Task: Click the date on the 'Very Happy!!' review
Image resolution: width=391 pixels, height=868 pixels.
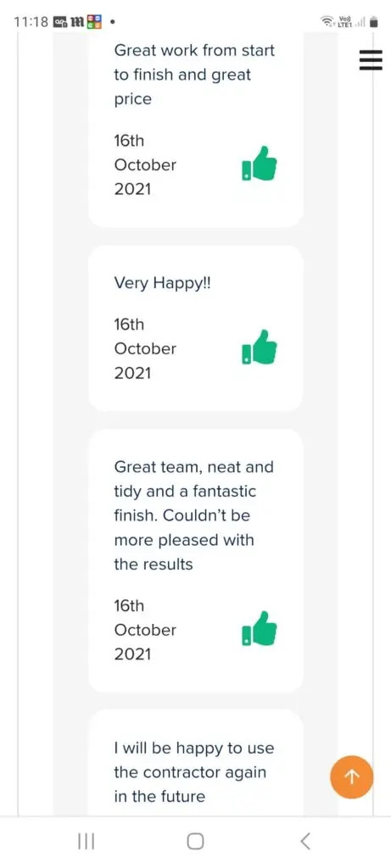Action: pyautogui.click(x=145, y=348)
